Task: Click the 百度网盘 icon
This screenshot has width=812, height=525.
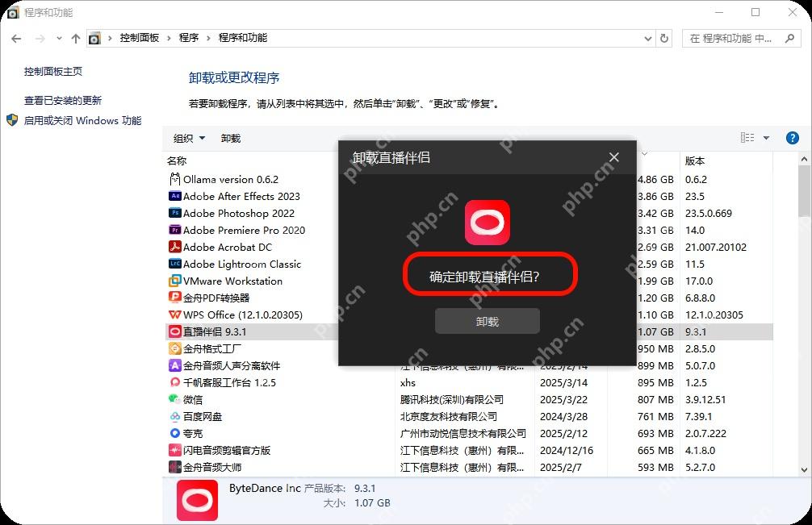Action: pyautogui.click(x=175, y=416)
